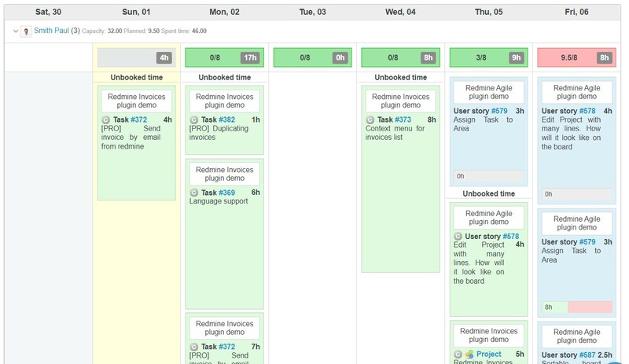Click the clock icon beside Task #372 on Monday
The height and width of the screenshot is (364, 629).
click(x=194, y=347)
